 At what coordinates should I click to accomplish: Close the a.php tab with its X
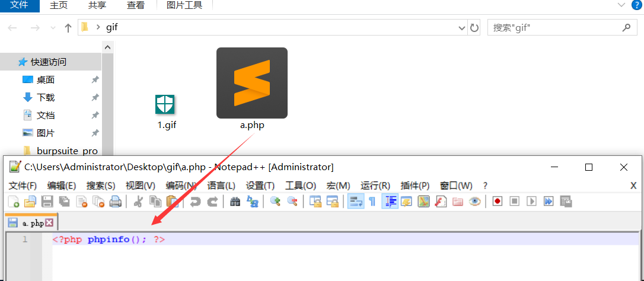pyautogui.click(x=49, y=223)
